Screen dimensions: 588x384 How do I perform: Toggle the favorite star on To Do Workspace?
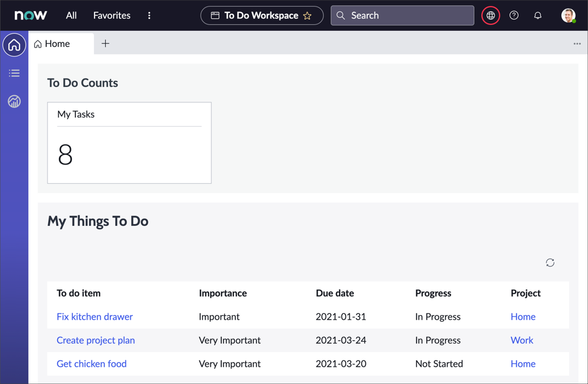pos(307,15)
